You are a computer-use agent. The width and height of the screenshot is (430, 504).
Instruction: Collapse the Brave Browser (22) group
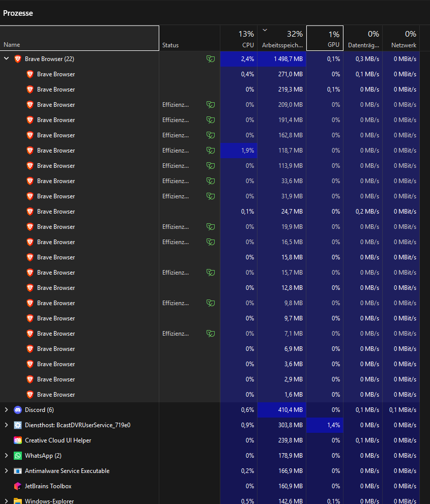tap(6, 59)
